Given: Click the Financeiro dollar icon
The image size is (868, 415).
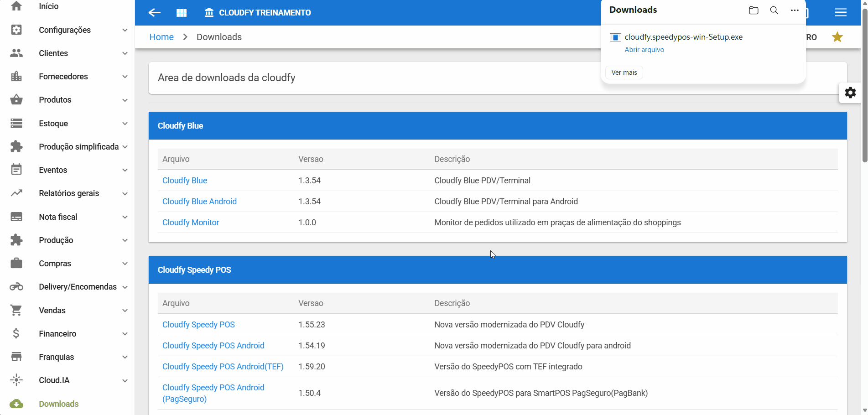Looking at the screenshot, I should [x=16, y=334].
